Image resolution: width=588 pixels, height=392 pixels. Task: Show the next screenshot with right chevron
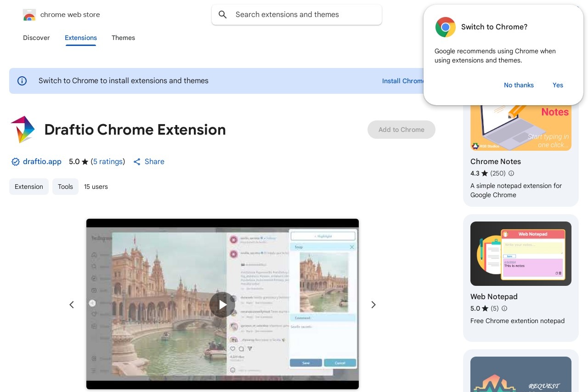(373, 305)
